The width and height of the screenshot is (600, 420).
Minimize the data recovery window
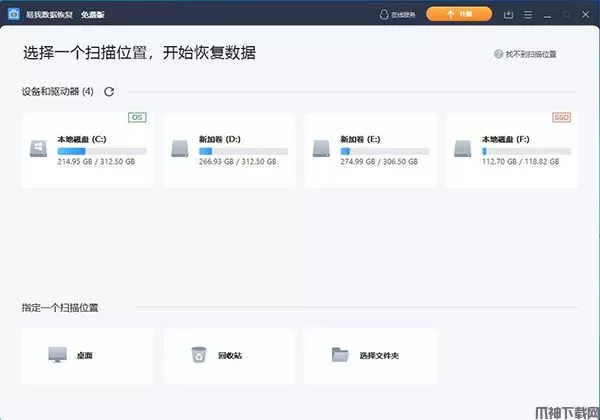coord(547,15)
